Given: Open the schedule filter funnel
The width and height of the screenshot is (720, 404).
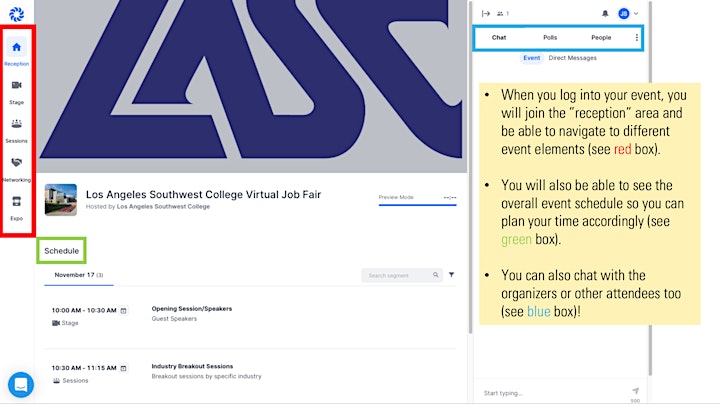Looking at the screenshot, I should click(x=451, y=275).
